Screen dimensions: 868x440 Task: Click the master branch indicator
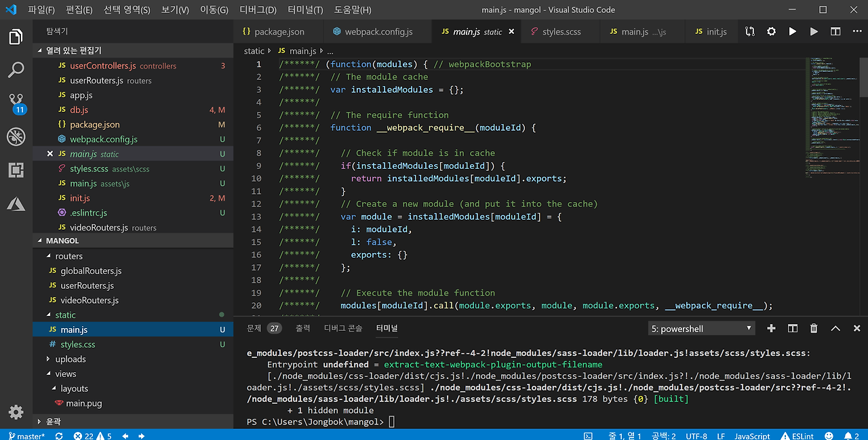pyautogui.click(x=26, y=436)
